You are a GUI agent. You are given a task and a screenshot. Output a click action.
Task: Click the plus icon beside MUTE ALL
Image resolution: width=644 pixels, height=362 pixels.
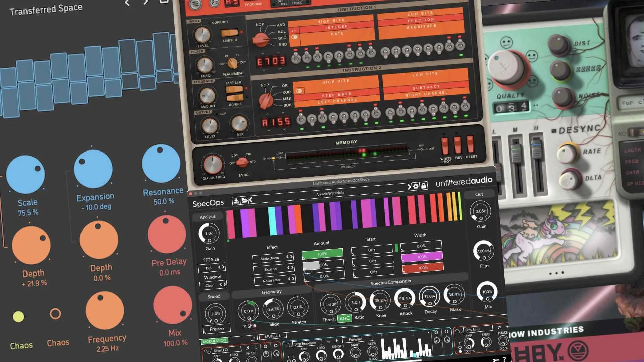click(254, 338)
